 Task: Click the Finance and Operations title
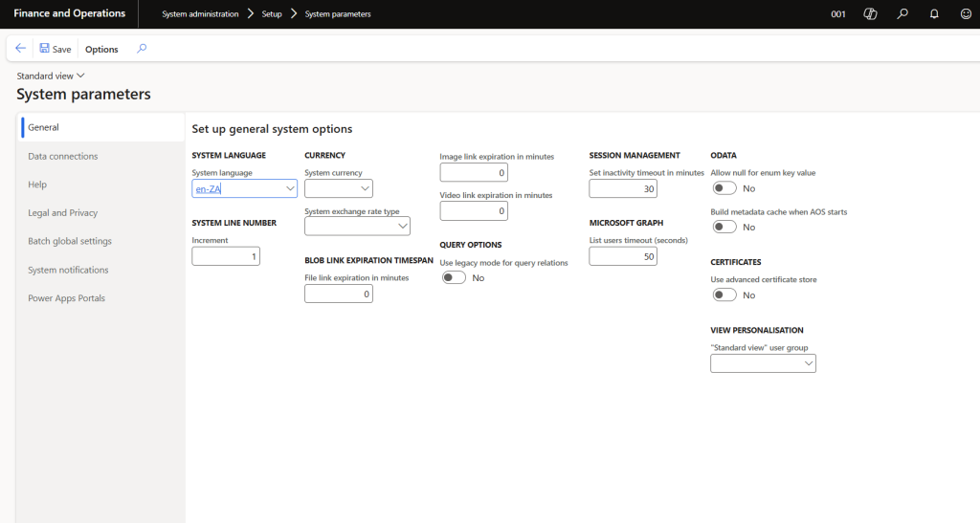tap(69, 13)
